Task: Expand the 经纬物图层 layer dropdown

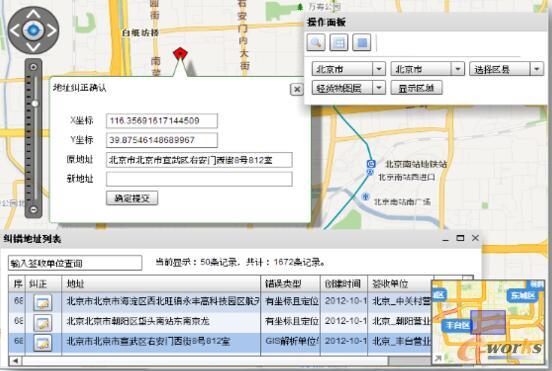Action: [379, 88]
